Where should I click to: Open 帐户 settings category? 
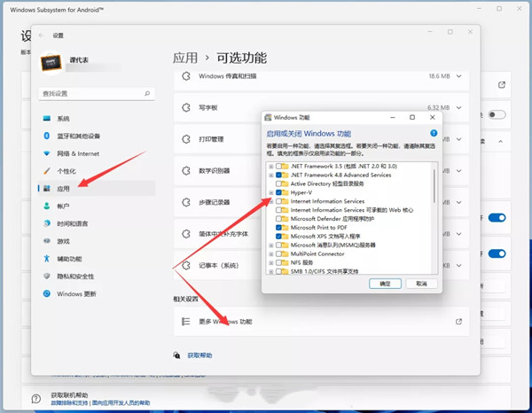coord(97,206)
